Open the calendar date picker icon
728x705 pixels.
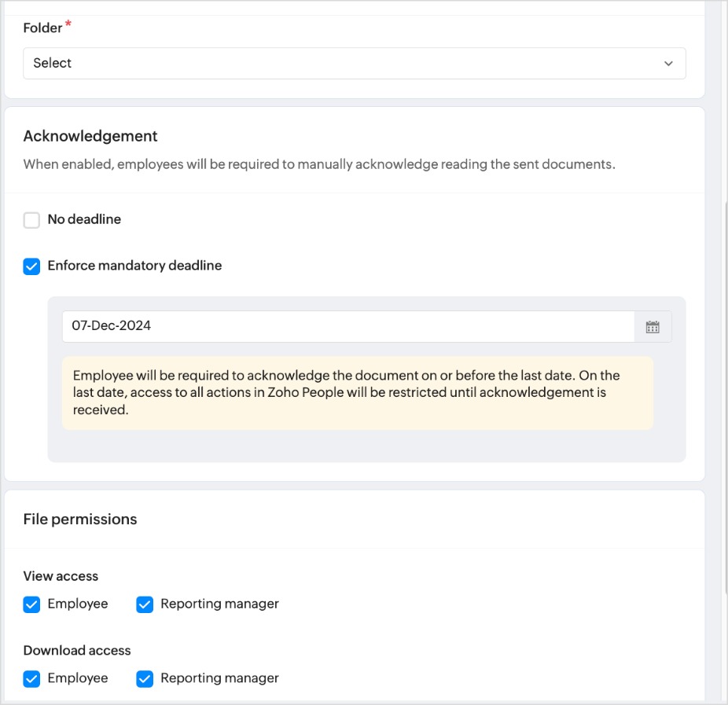coord(653,327)
